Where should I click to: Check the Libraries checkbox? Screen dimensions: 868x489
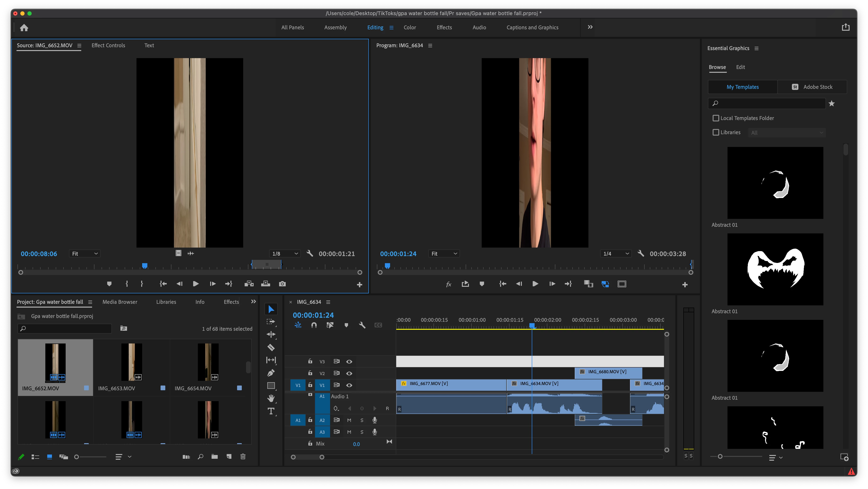point(716,133)
